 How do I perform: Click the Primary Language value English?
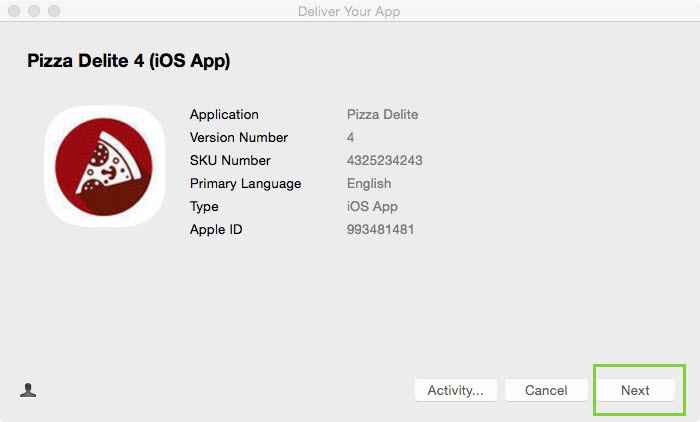pos(369,184)
